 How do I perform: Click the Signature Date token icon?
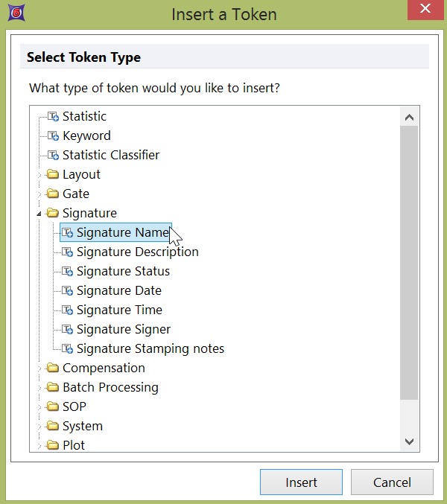(x=67, y=290)
